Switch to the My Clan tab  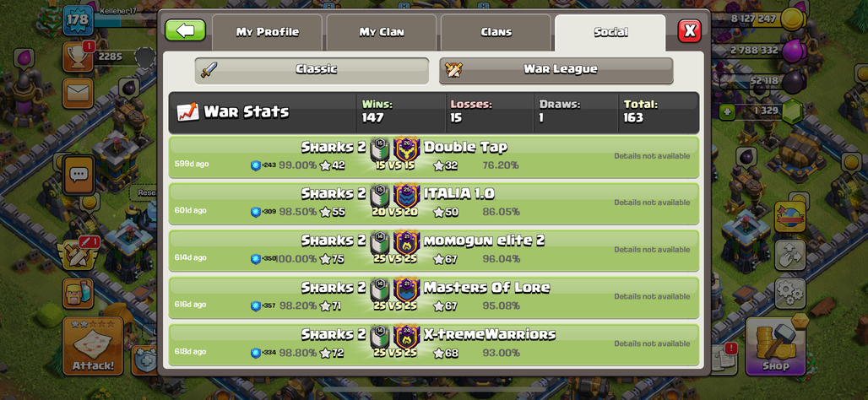[x=382, y=32]
